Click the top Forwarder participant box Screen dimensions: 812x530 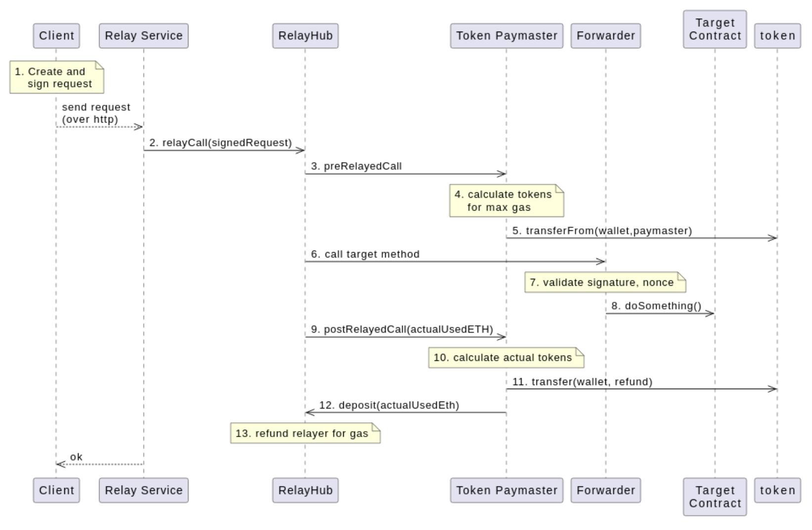click(605, 36)
